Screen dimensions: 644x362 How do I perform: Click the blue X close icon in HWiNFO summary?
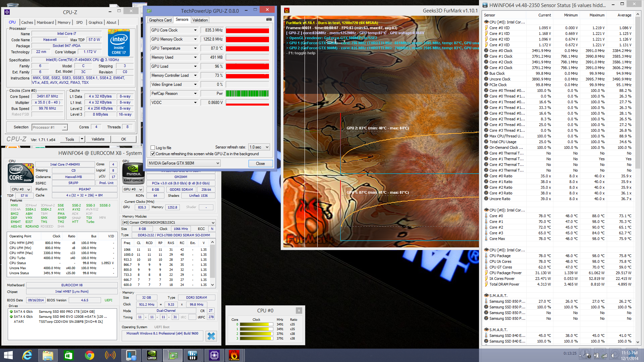[211, 336]
